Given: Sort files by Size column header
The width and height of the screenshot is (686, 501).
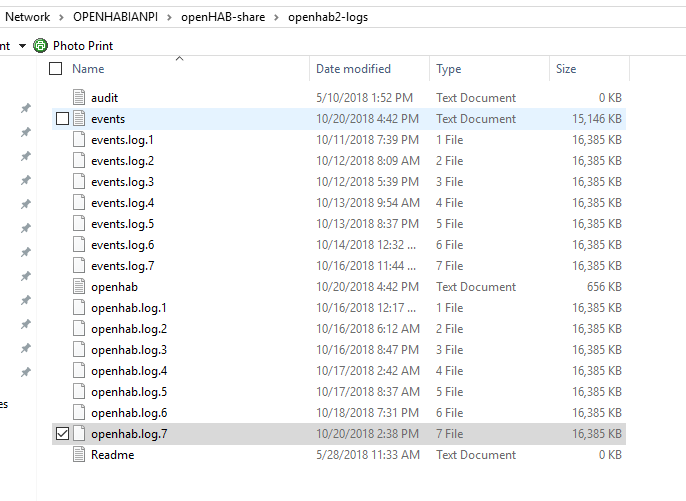Looking at the screenshot, I should click(566, 69).
